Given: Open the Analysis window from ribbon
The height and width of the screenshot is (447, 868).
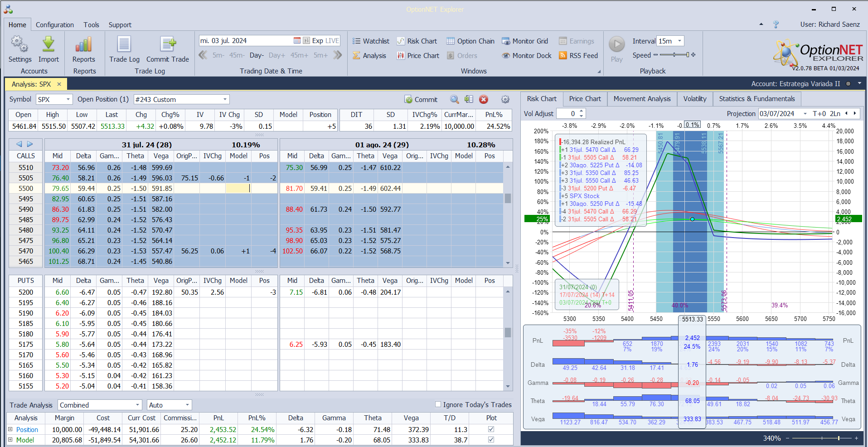Looking at the screenshot, I should pos(369,56).
